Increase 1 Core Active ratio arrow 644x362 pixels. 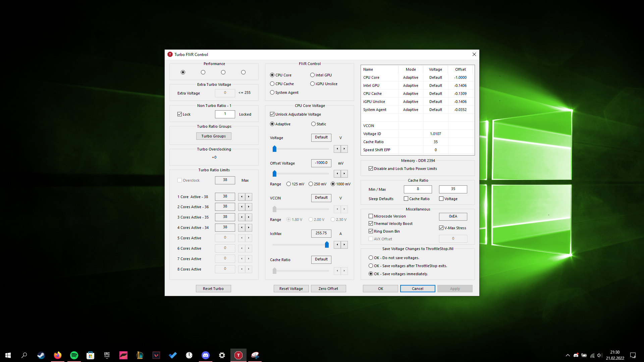coord(249,197)
